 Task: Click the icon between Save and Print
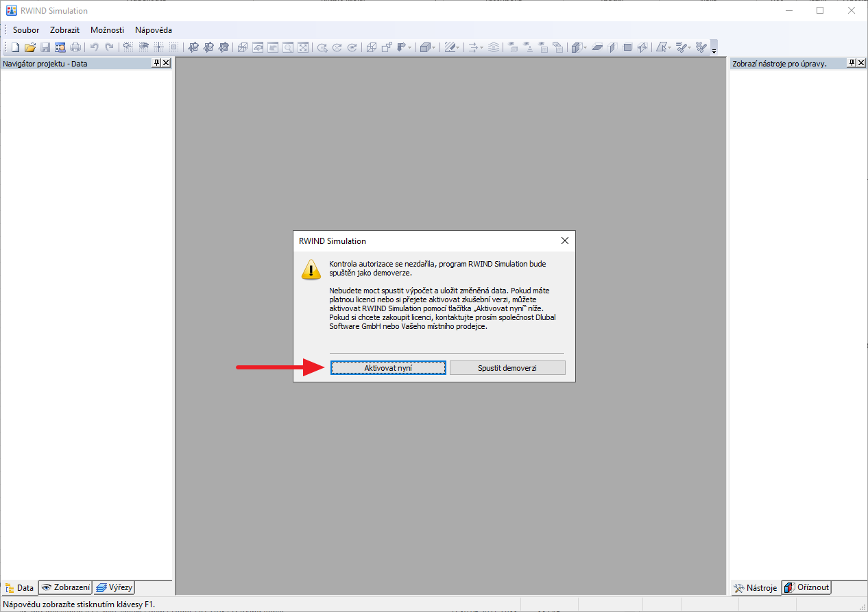click(60, 47)
